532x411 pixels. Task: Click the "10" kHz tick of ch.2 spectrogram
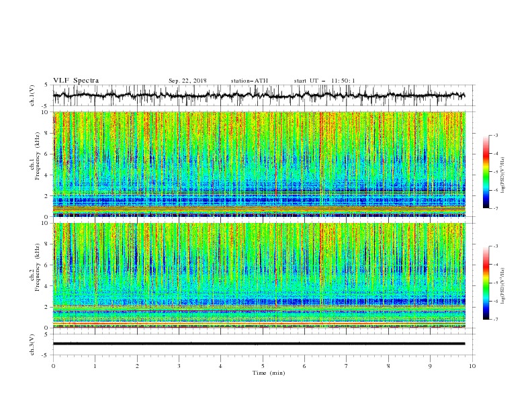(x=46, y=223)
